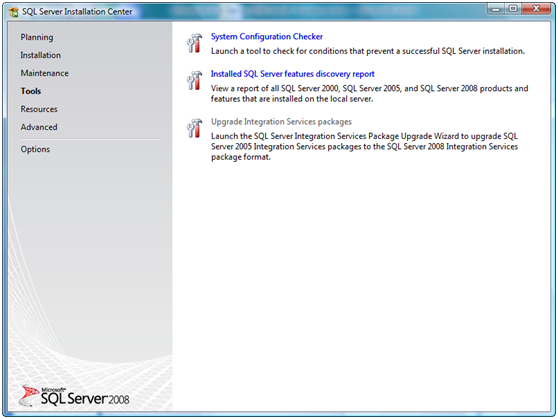Click the SQL Server Installation Center title bar icon
The width and height of the screenshot is (558, 419).
[x=14, y=12]
